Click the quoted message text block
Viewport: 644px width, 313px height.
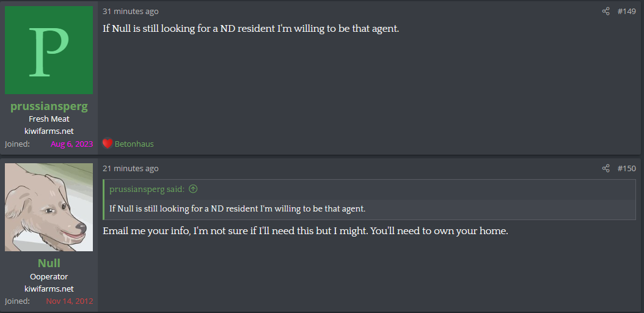pyautogui.click(x=238, y=208)
